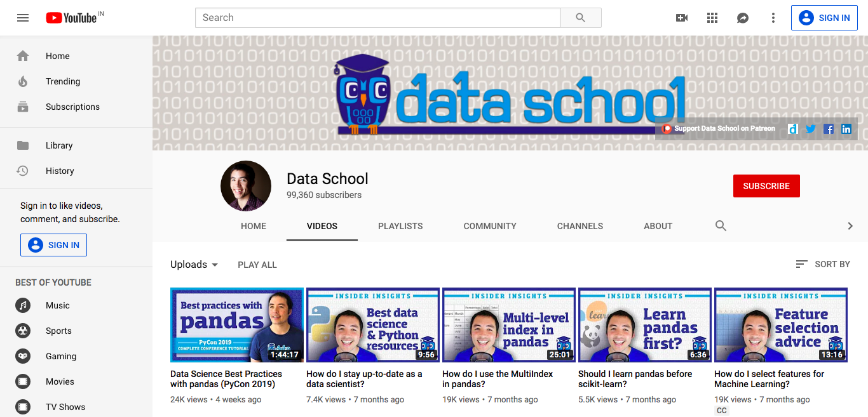Click SIGN IN button in top bar

pos(824,18)
